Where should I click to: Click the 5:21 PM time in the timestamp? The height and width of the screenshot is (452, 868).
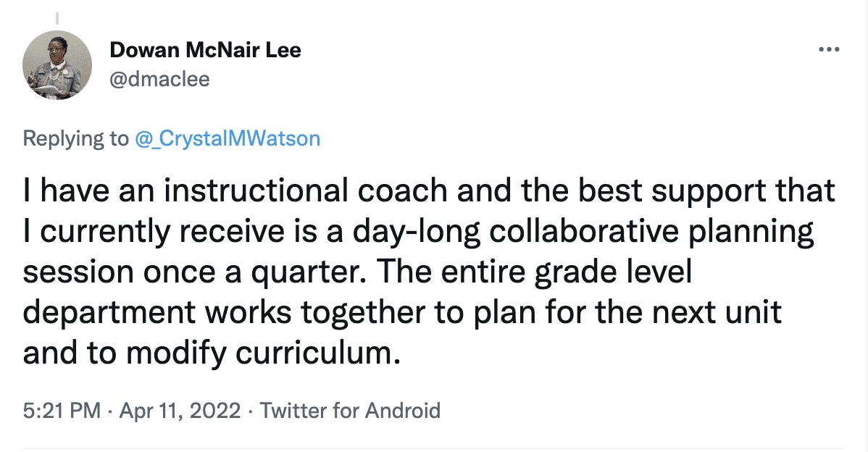tap(62, 411)
